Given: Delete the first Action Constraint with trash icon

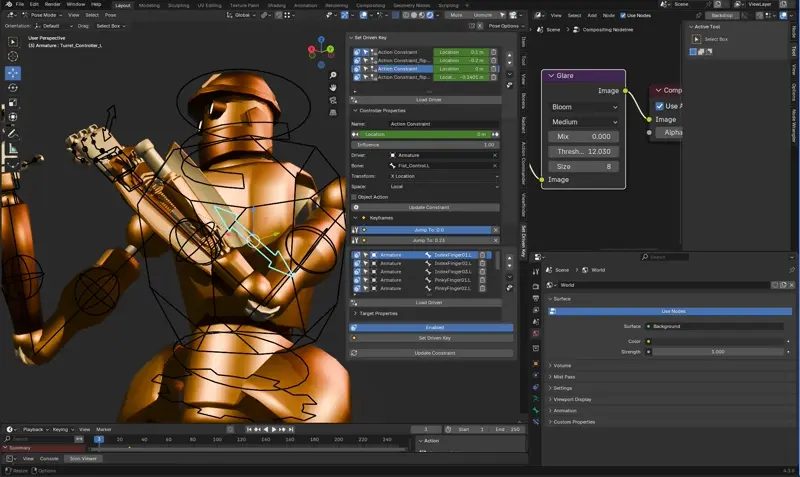Looking at the screenshot, I should [494, 52].
